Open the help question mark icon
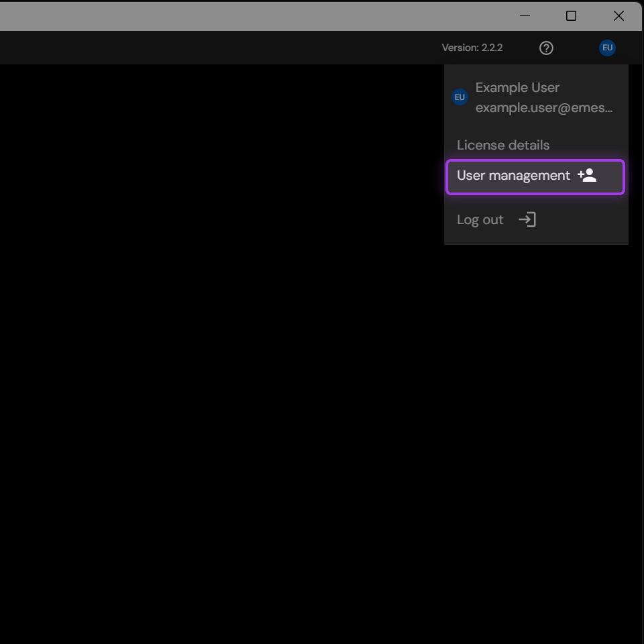Screen dimensions: 644x644 pyautogui.click(x=546, y=48)
